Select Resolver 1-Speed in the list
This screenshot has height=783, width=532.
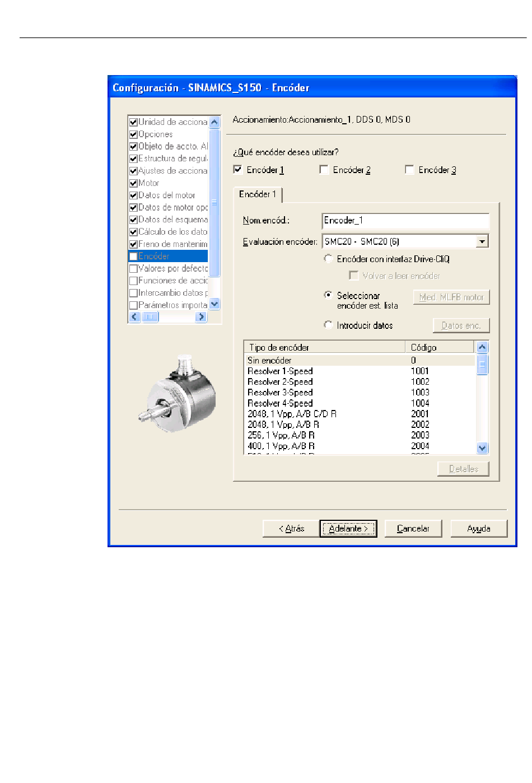(x=361, y=371)
